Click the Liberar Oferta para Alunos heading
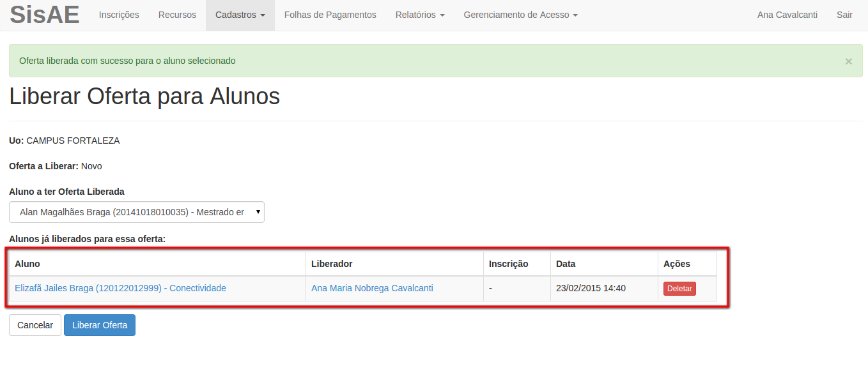This screenshot has height=373, width=868. pyautogui.click(x=144, y=96)
